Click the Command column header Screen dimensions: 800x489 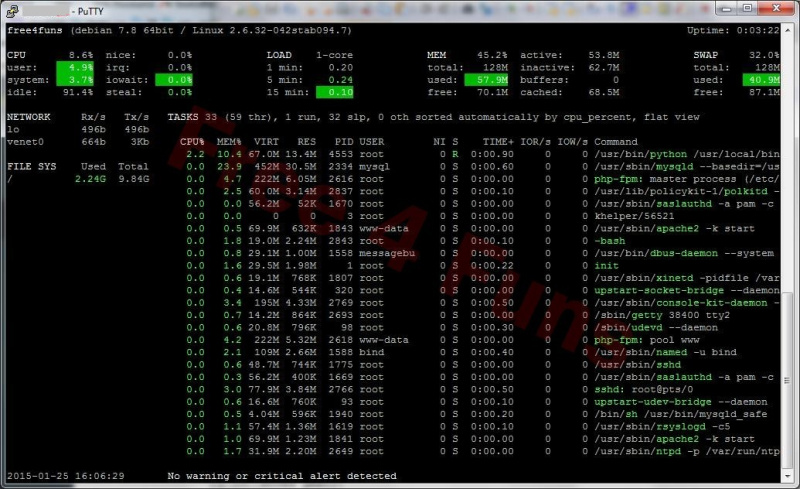615,142
